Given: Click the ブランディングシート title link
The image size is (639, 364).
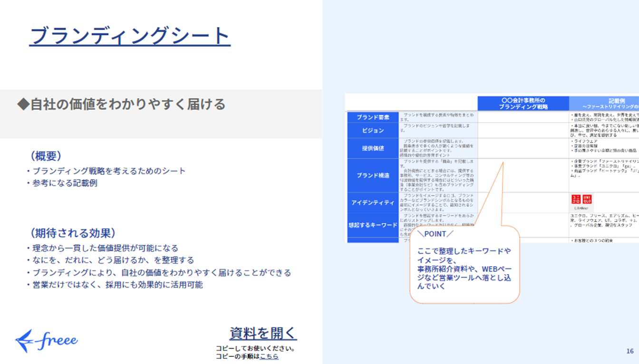Looking at the screenshot, I should pyautogui.click(x=130, y=36).
